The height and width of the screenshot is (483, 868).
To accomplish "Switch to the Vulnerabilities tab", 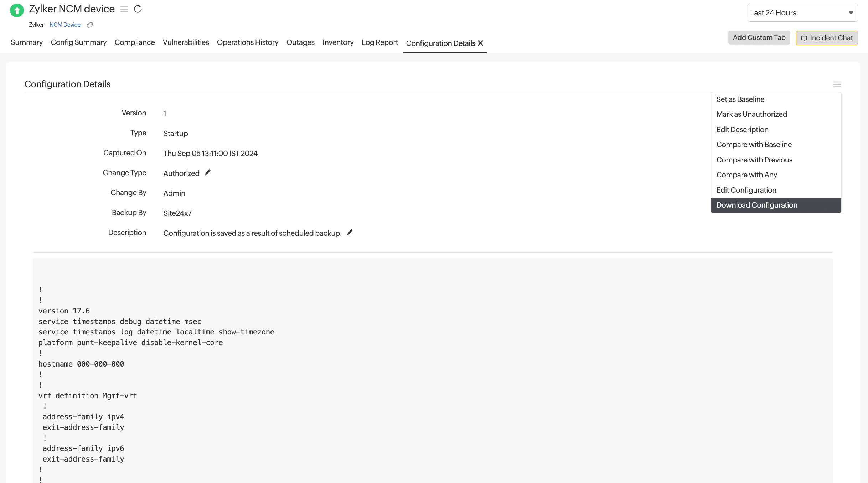I will click(x=186, y=42).
